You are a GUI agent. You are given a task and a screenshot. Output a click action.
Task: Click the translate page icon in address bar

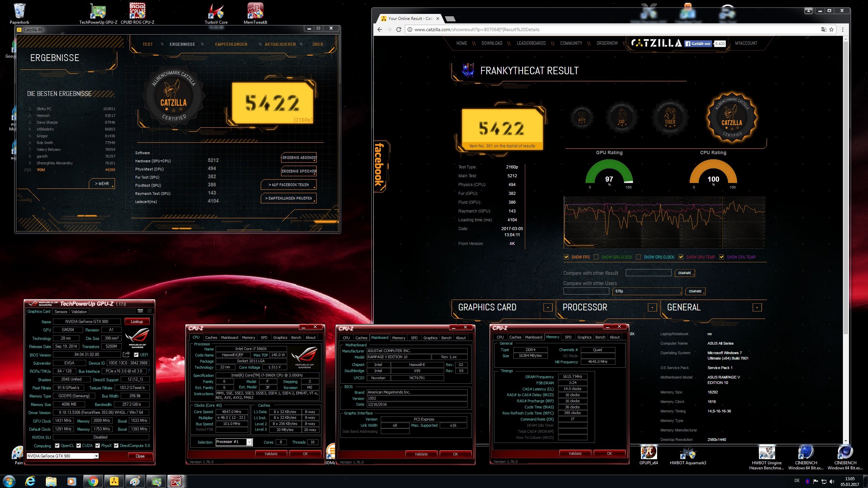824,29
